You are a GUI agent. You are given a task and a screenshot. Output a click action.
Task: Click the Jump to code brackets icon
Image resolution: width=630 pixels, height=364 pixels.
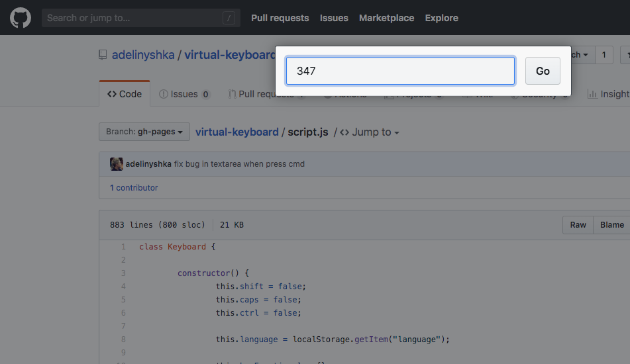pos(344,132)
